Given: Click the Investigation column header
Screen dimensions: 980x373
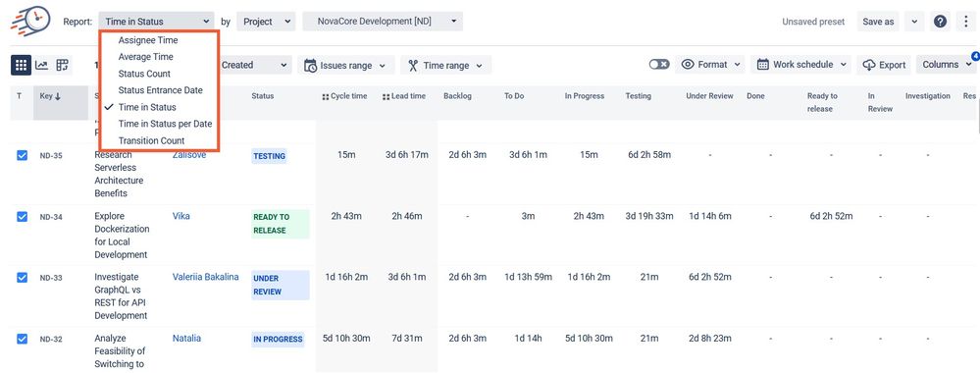Looking at the screenshot, I should pos(928,96).
